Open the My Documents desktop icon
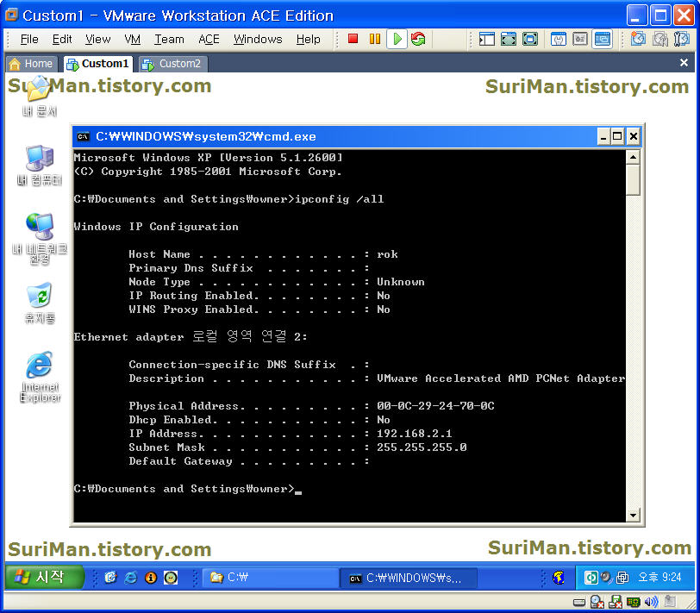This screenshot has width=700, height=613. pos(40,96)
